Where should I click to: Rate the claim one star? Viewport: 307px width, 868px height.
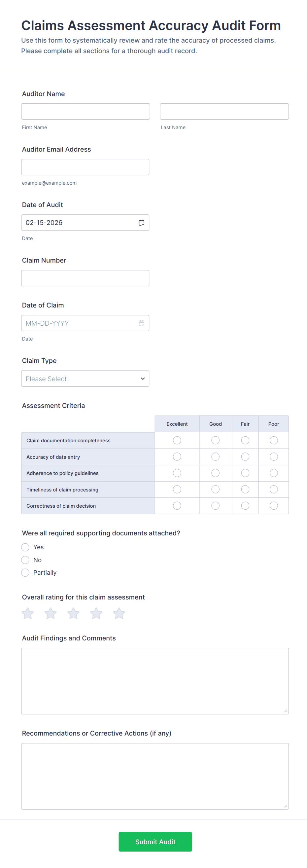[x=28, y=613]
